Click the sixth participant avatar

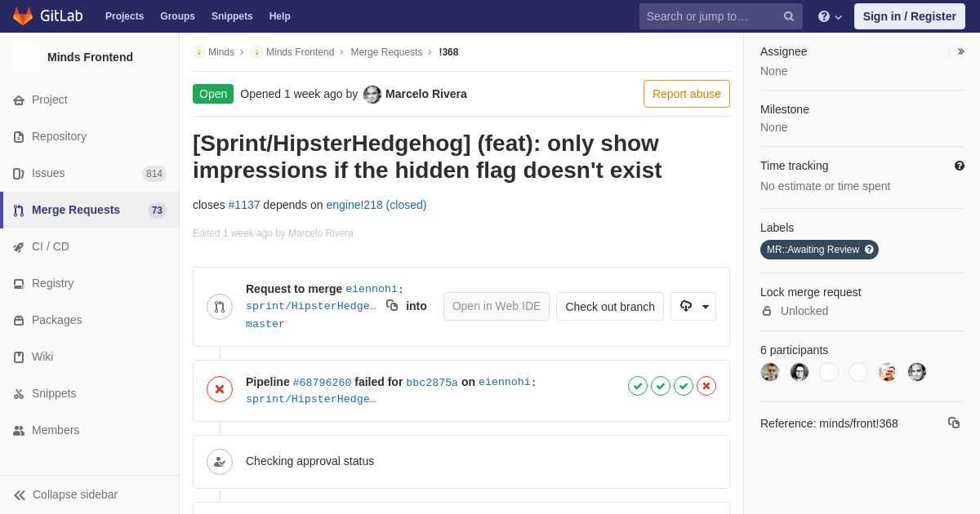click(917, 372)
